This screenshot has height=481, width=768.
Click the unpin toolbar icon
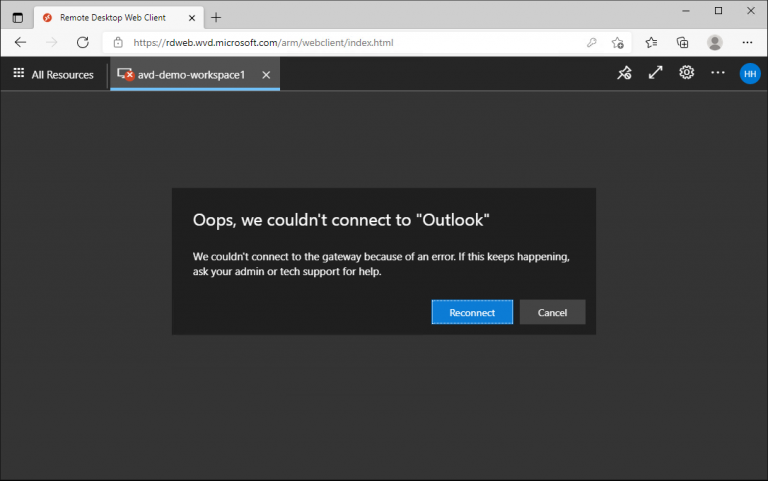tap(624, 73)
